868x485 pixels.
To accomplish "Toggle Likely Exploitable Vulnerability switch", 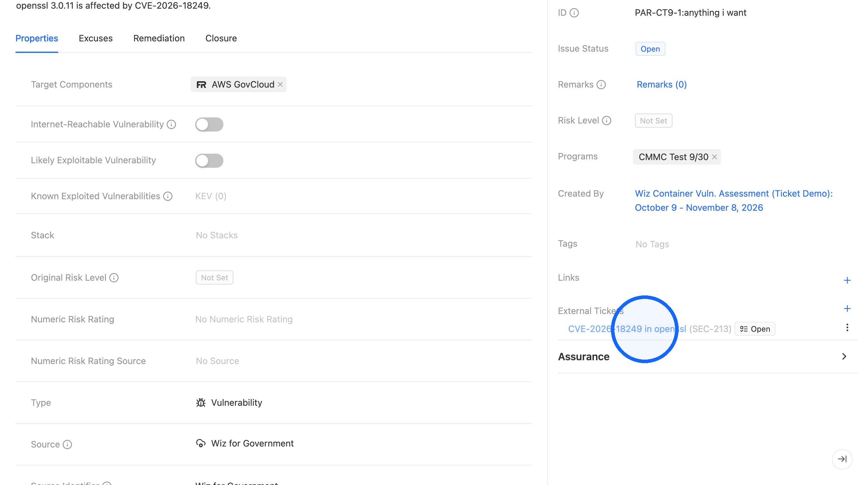I will tap(209, 160).
